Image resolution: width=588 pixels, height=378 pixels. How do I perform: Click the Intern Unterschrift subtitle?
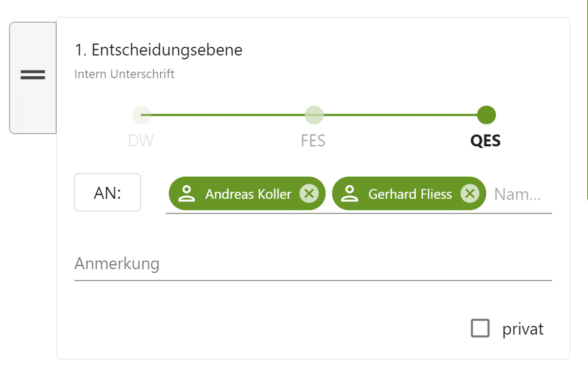(x=124, y=74)
